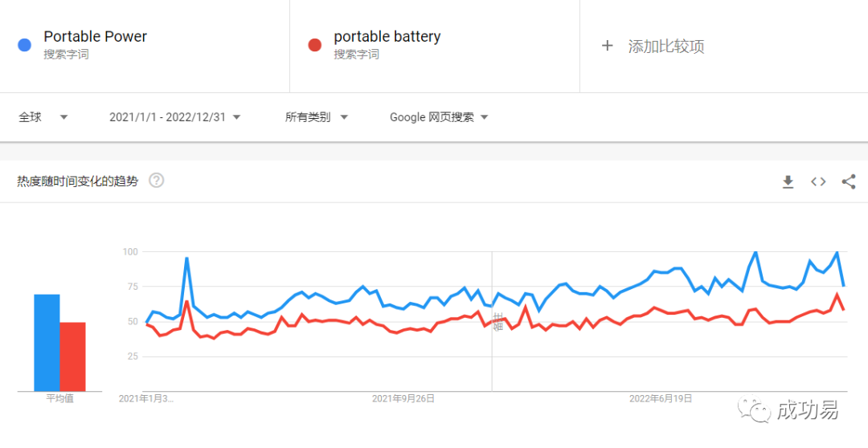Image resolution: width=868 pixels, height=448 pixels.
Task: Click the blue average bar
Action: pyautogui.click(x=47, y=343)
